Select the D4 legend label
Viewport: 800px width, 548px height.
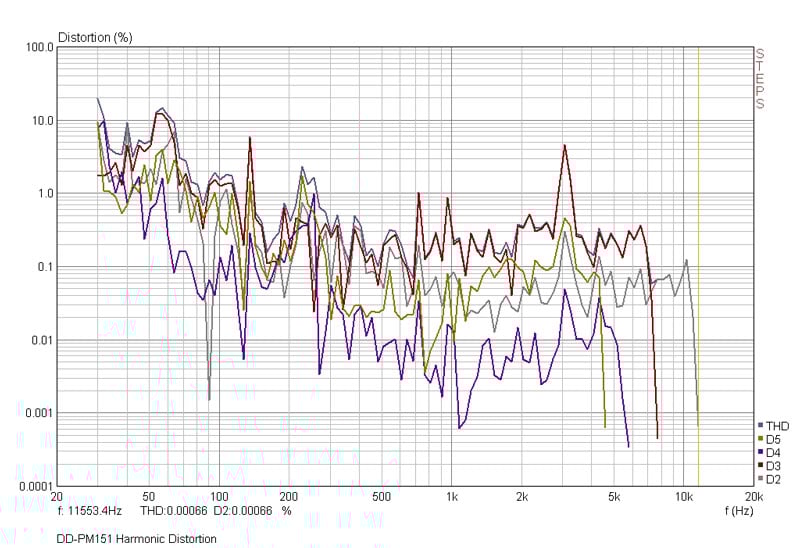click(x=773, y=452)
